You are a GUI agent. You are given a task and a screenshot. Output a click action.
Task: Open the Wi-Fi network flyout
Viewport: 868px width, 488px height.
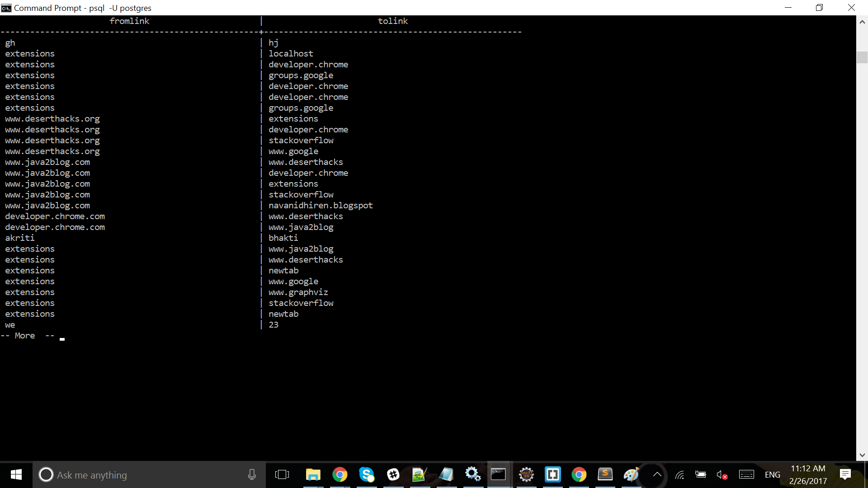pyautogui.click(x=679, y=474)
